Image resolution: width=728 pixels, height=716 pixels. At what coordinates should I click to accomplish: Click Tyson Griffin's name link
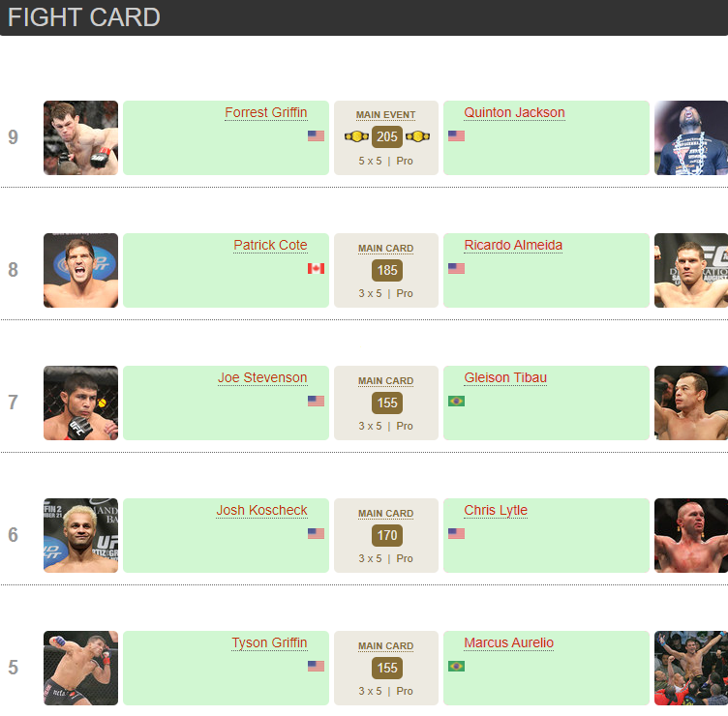(x=269, y=642)
